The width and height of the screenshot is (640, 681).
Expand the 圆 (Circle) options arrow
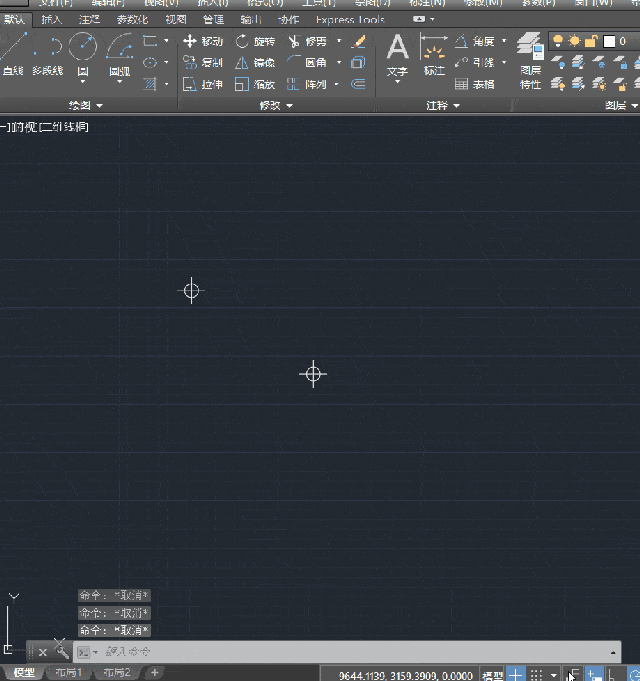point(82,82)
